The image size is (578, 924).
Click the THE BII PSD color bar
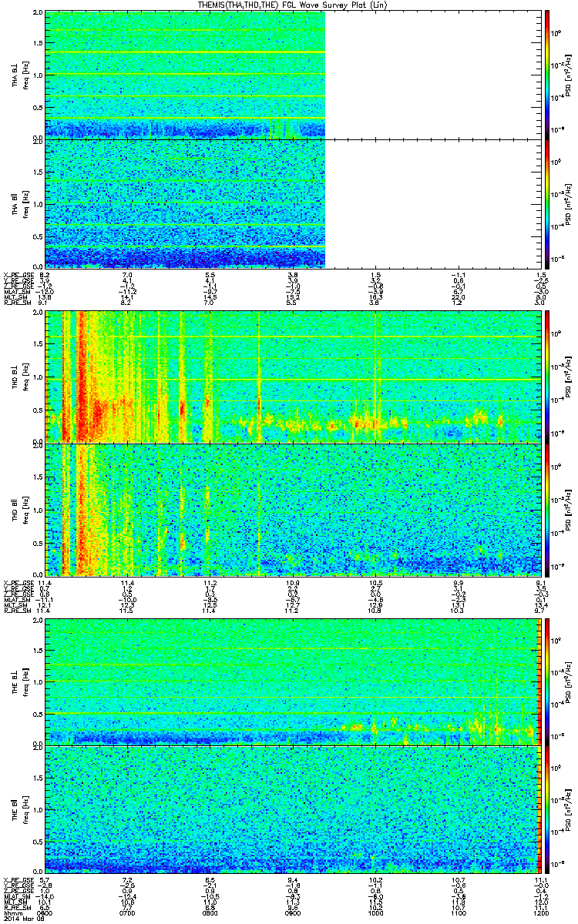tap(547, 808)
